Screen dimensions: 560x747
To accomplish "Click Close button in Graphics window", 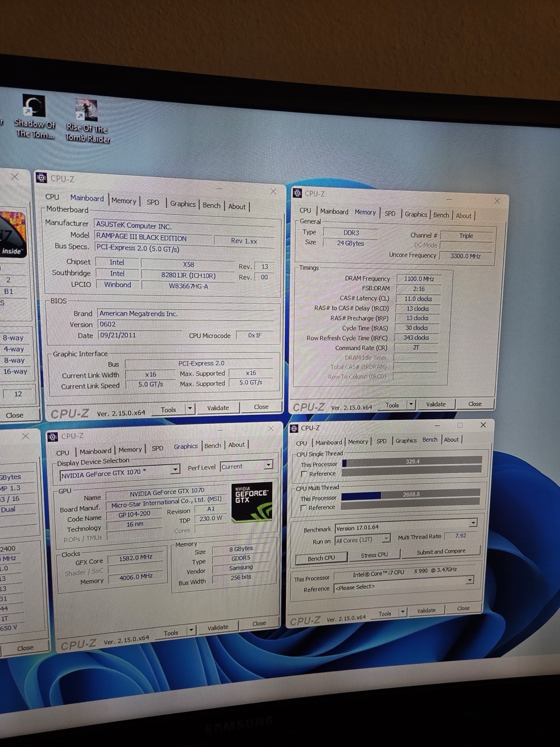I will pyautogui.click(x=259, y=623).
